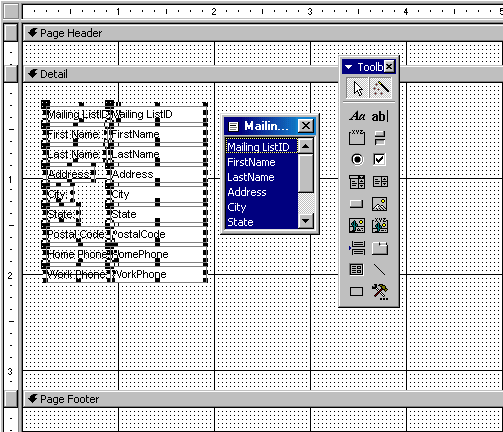Select the Option Button radio tool
Viewport: 503px width, 432px height.
(x=357, y=159)
